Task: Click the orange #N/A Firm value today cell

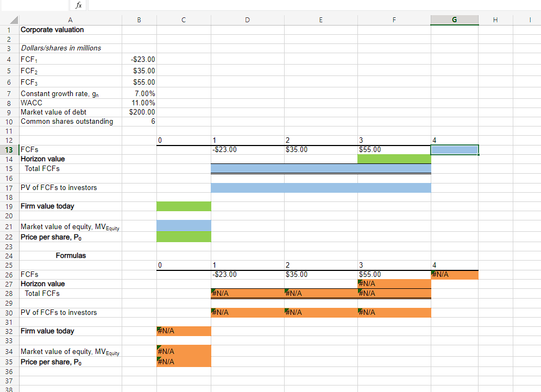Action: point(184,331)
